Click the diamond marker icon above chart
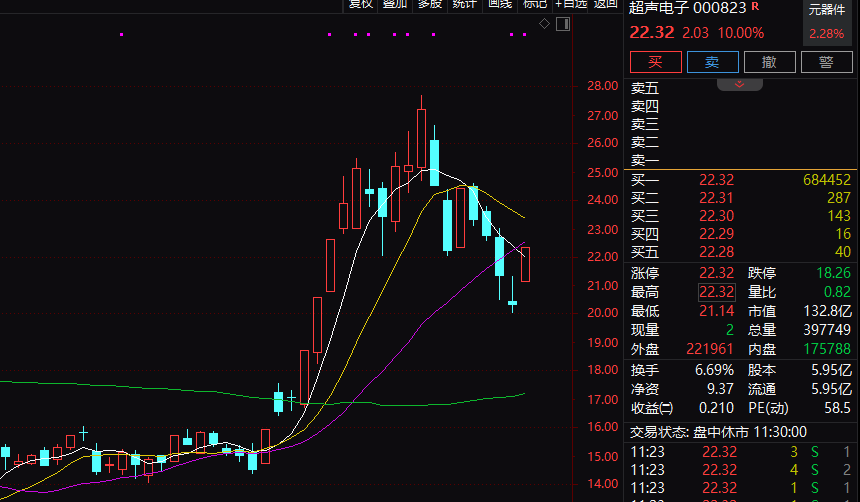Viewport: 860px width, 502px height. (544, 24)
